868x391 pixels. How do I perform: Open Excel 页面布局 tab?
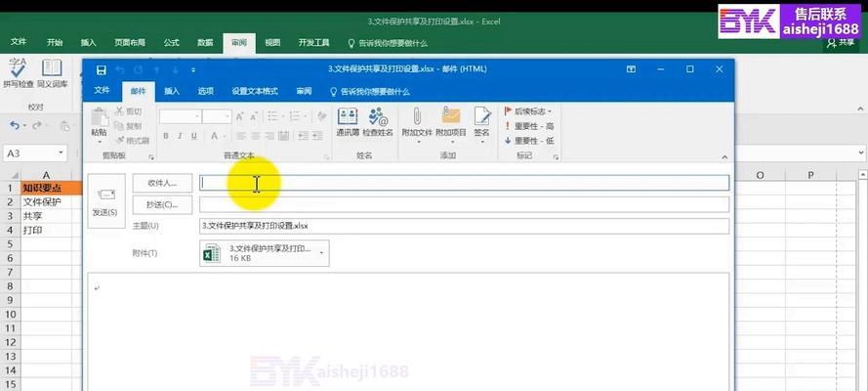pos(130,43)
